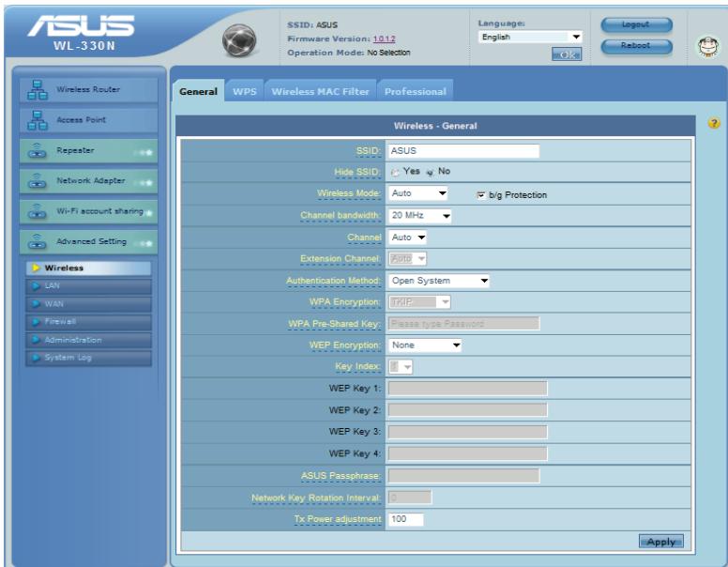Click the Channel bandwidth label link
Viewport: 728px width, 567px height.
click(x=341, y=216)
